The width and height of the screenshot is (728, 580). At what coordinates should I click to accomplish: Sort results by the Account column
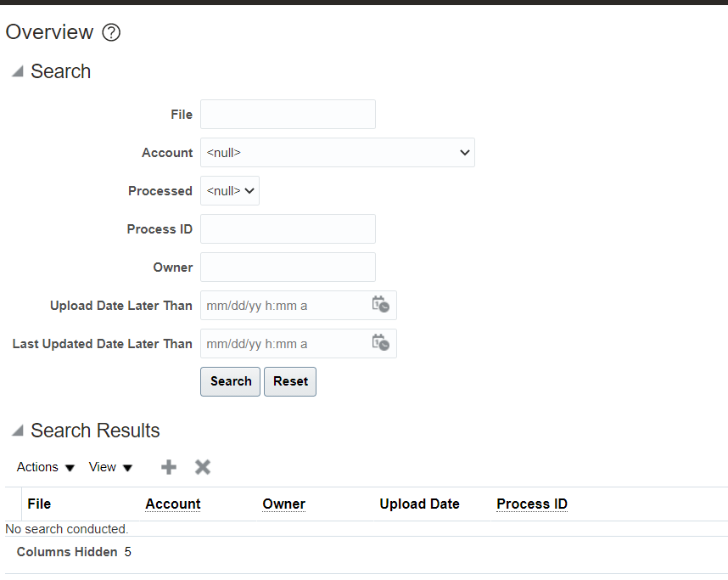tap(172, 504)
